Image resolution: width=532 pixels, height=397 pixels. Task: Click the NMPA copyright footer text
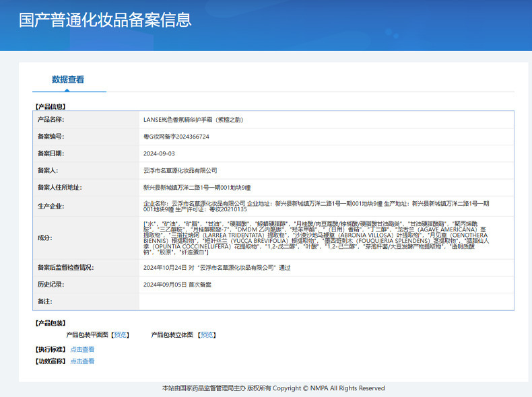click(273, 388)
